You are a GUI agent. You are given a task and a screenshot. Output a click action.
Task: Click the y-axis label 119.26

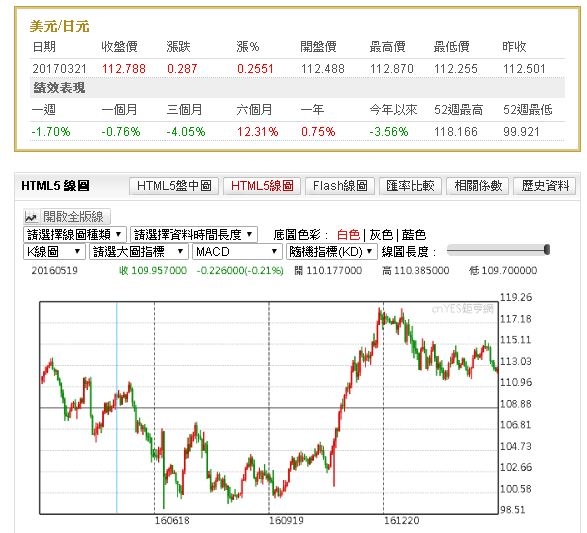click(516, 298)
